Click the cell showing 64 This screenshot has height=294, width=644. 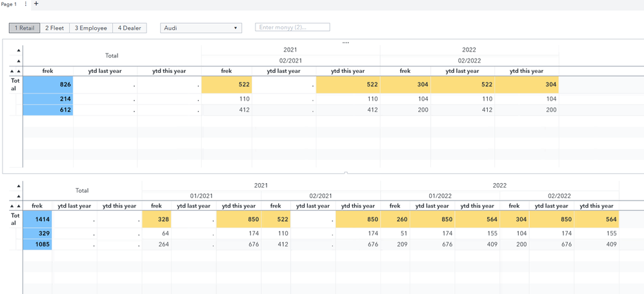pyautogui.click(x=156, y=233)
